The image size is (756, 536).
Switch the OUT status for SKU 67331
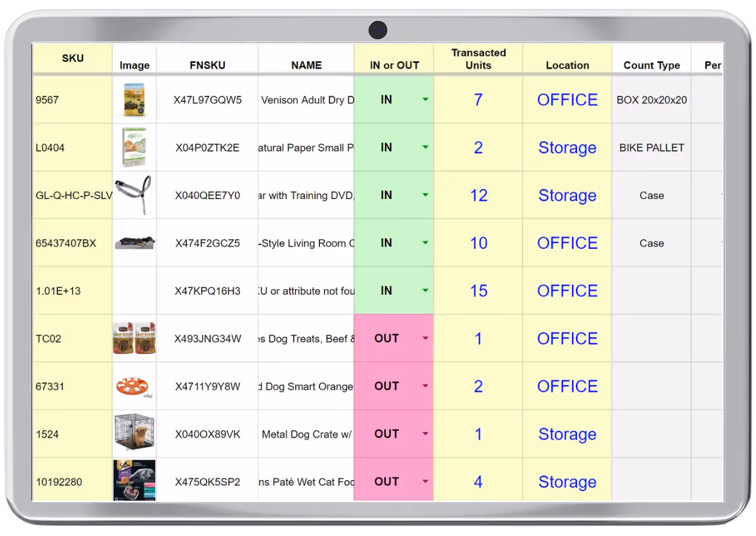394,386
